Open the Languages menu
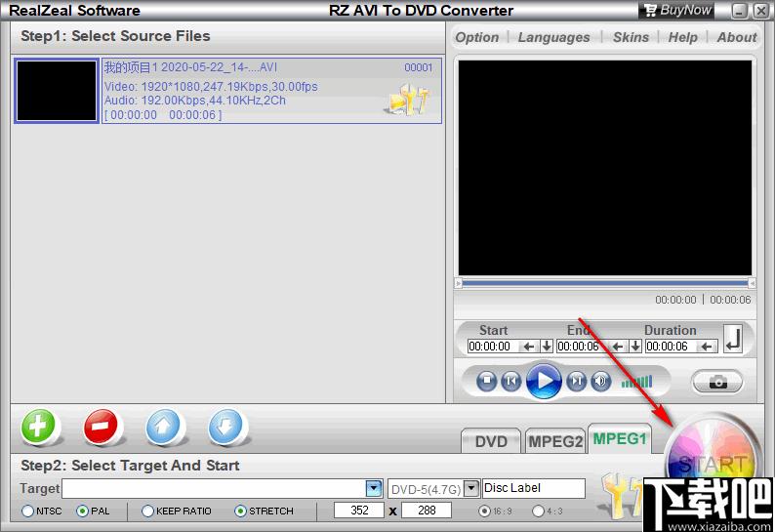The width and height of the screenshot is (775, 532). pos(553,37)
